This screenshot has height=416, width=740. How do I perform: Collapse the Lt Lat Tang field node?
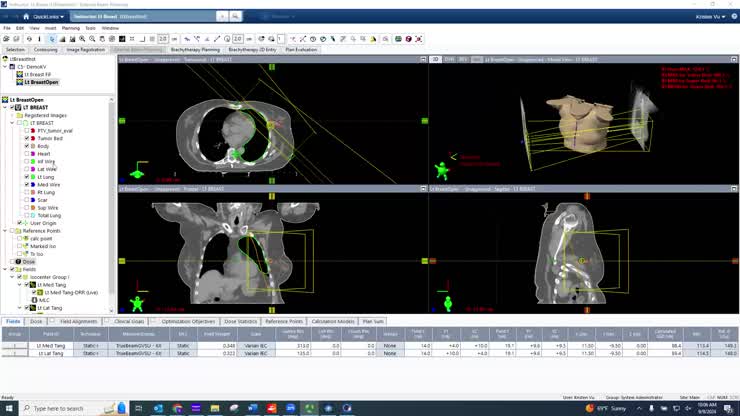coord(20,308)
